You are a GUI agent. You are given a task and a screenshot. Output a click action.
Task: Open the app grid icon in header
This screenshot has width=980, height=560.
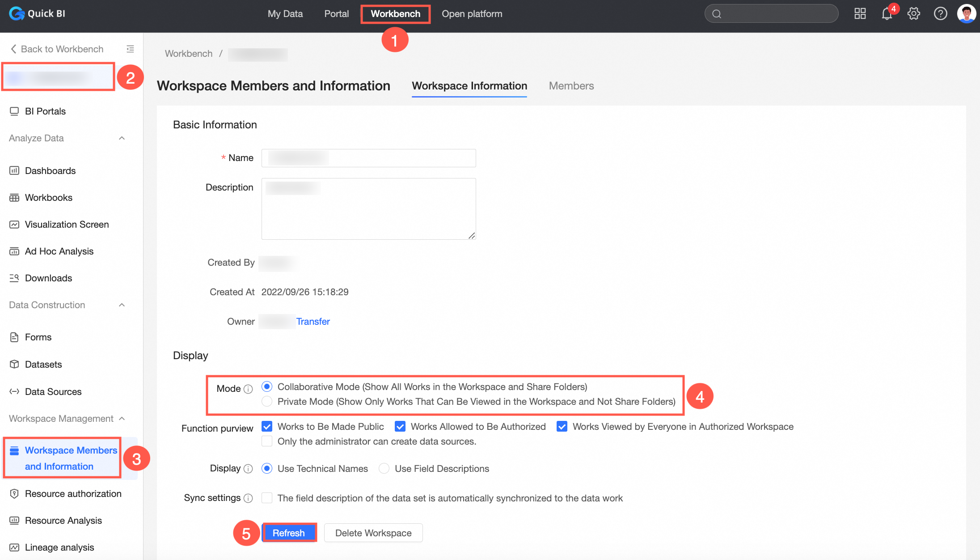(x=860, y=14)
